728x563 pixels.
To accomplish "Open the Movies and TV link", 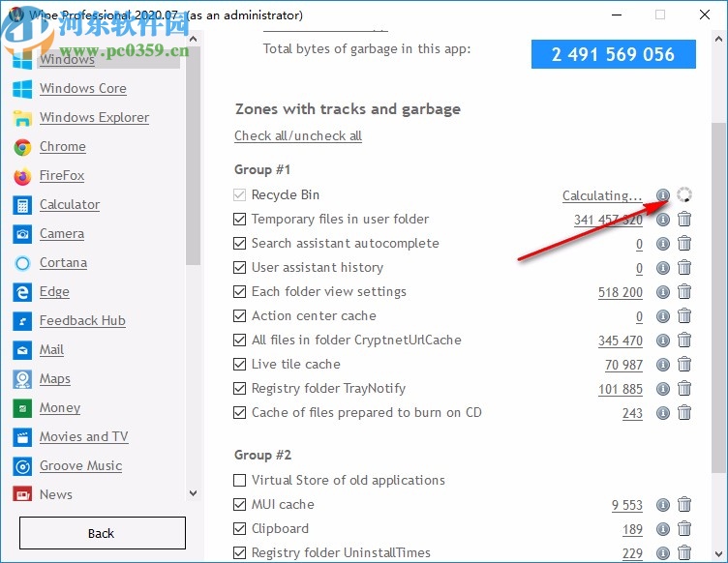I will pyautogui.click(x=84, y=437).
